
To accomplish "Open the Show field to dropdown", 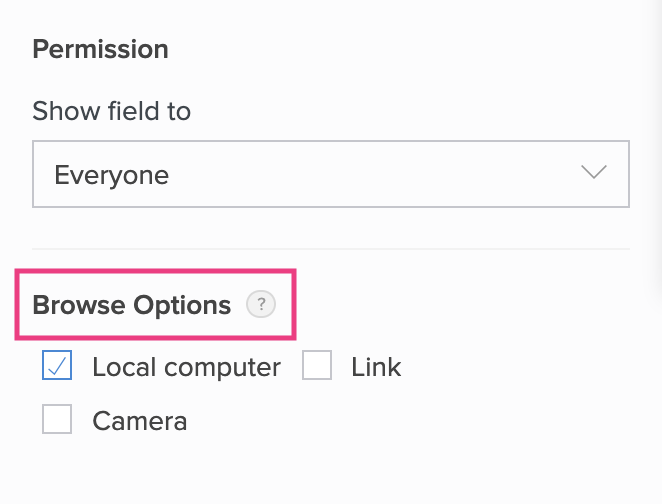I will pos(330,174).
